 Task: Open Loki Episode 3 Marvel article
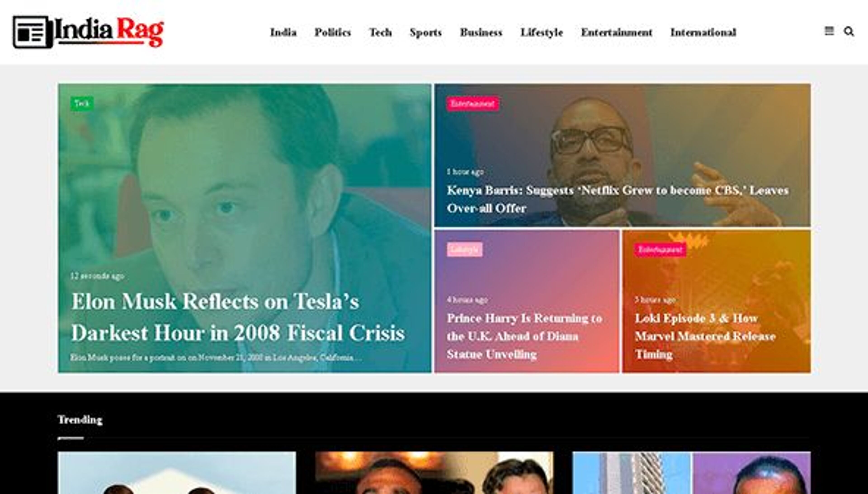tap(705, 336)
